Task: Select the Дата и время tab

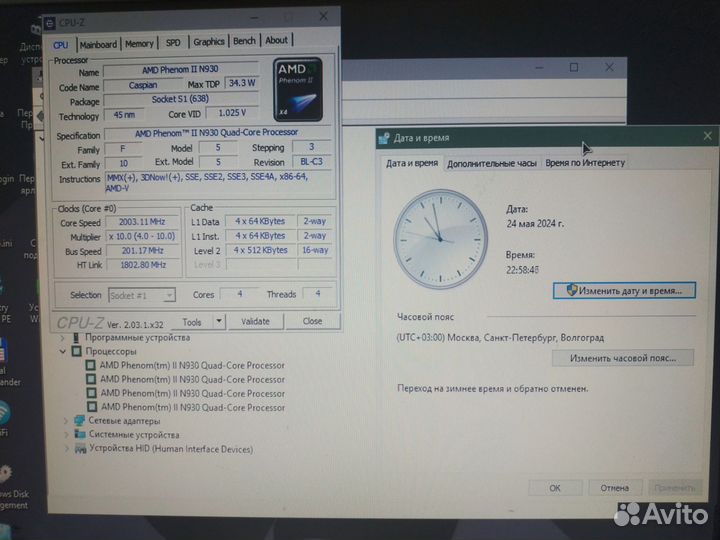Action: (412, 163)
